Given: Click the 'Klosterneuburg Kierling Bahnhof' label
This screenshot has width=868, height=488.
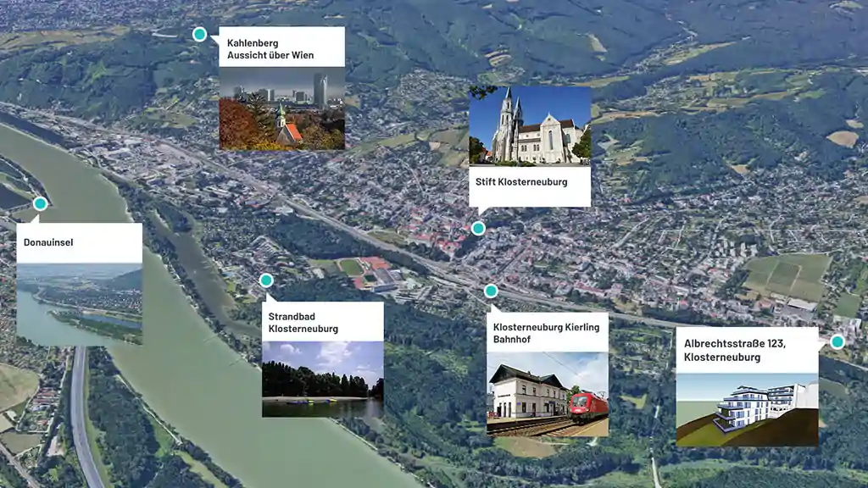Looking at the screenshot, I should click(546, 333).
